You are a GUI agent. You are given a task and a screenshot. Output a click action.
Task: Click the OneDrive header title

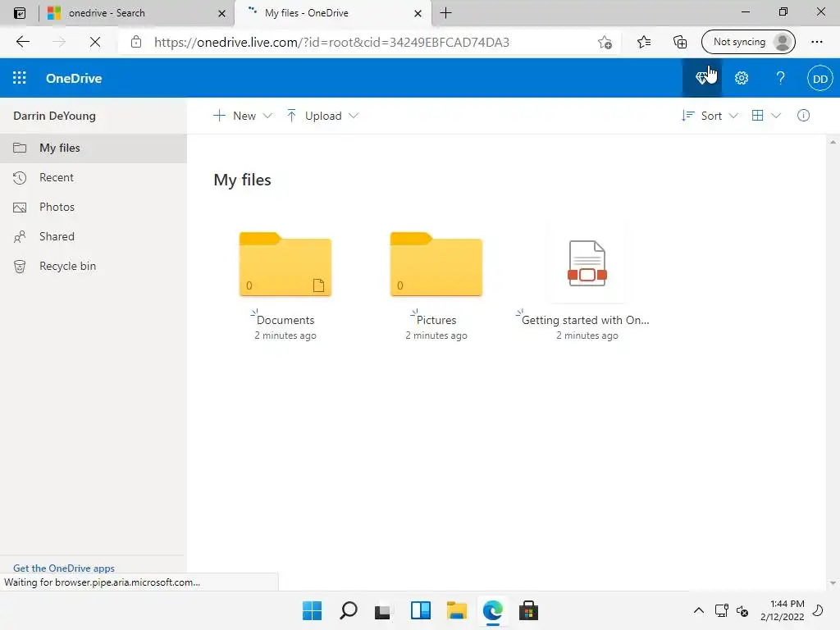click(x=74, y=78)
